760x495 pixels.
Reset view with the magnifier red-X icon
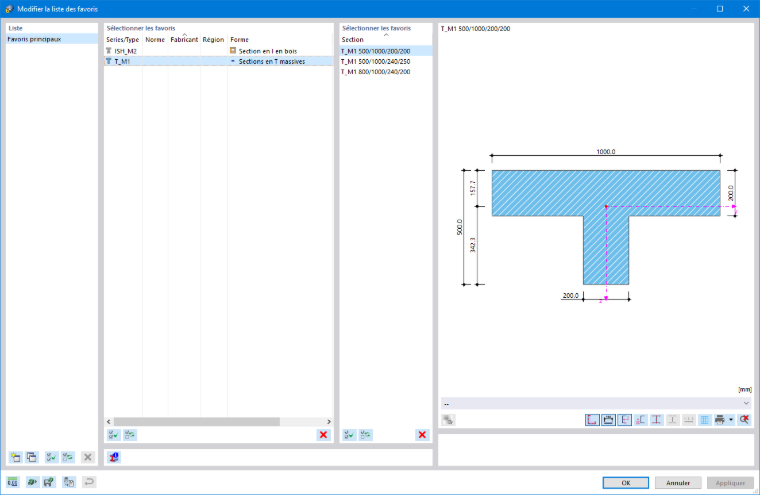point(744,420)
